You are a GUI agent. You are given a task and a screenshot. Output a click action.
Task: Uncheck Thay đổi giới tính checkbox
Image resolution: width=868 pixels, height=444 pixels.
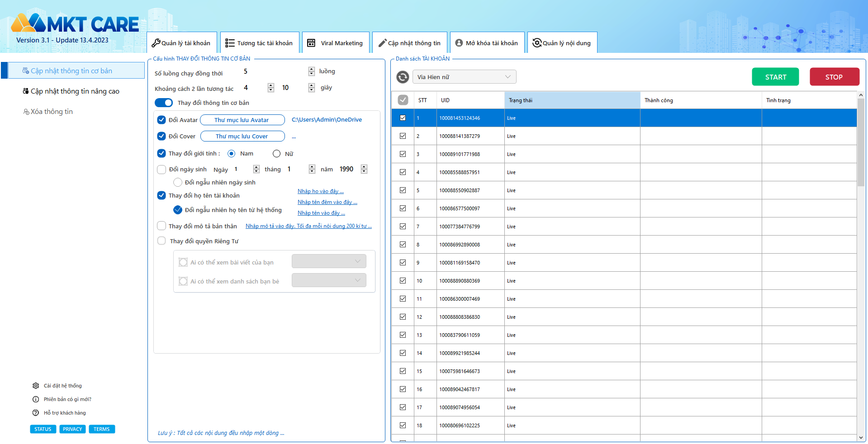(x=161, y=153)
